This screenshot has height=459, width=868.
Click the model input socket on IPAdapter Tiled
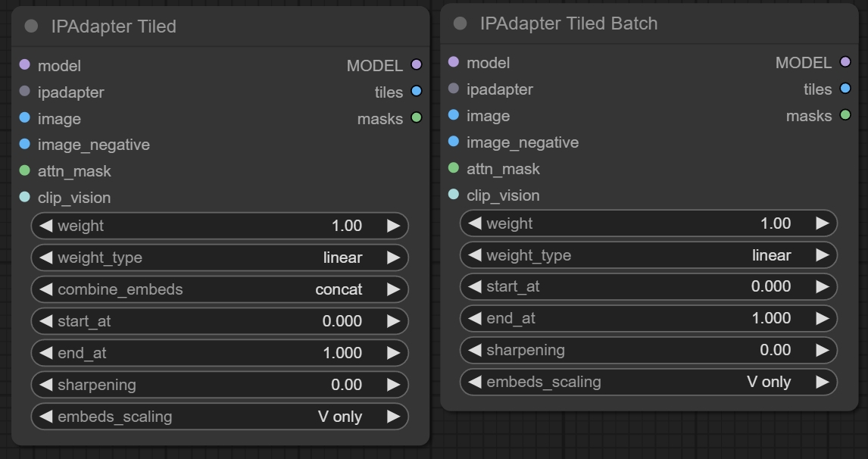[x=24, y=66]
